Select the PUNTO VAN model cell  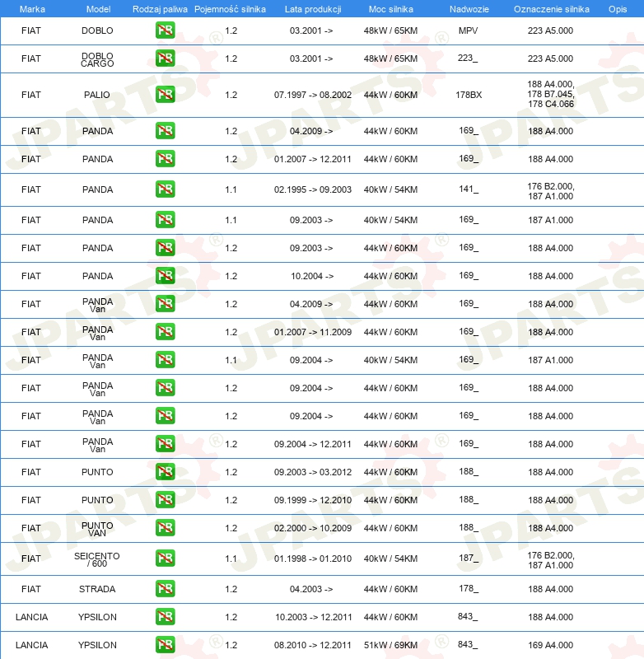coord(97,529)
